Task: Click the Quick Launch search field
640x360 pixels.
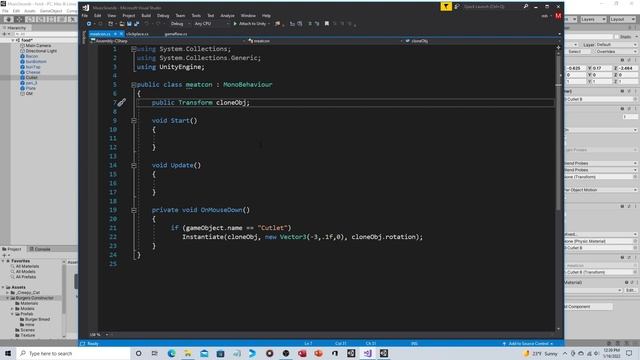Action: tap(491, 7)
